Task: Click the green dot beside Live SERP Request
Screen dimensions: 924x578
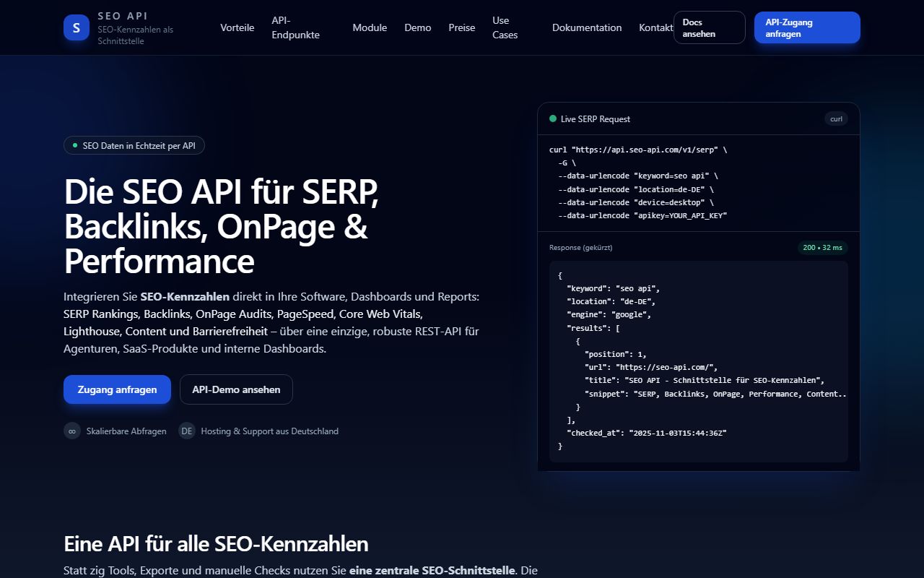Action: (553, 118)
